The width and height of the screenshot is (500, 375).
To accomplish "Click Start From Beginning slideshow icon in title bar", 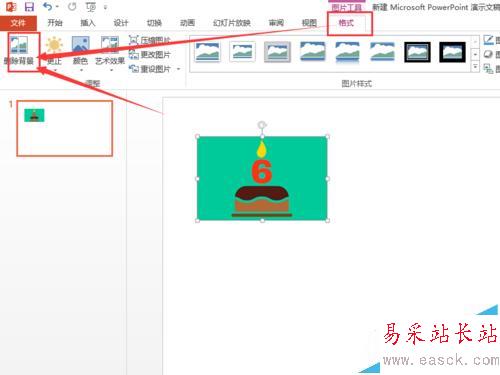I will (x=91, y=7).
